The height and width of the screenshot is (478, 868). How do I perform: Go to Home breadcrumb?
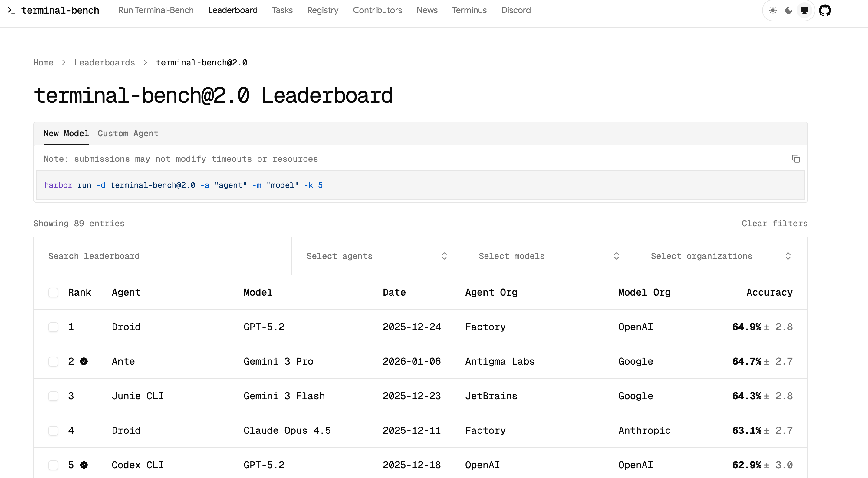43,62
